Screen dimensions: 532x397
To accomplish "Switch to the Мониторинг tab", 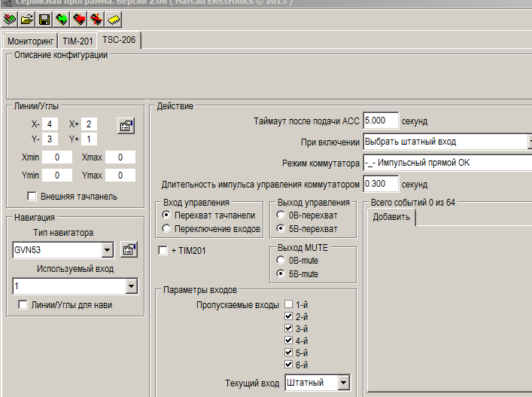I will click(30, 41).
